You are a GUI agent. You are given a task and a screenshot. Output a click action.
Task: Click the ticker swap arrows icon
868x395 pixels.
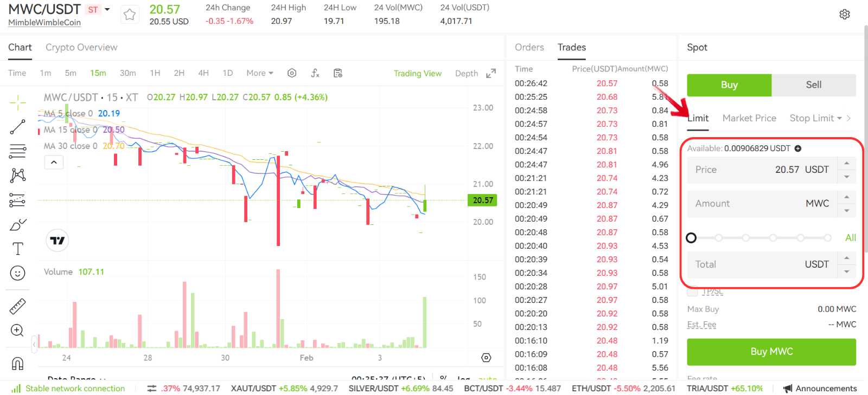point(152,388)
